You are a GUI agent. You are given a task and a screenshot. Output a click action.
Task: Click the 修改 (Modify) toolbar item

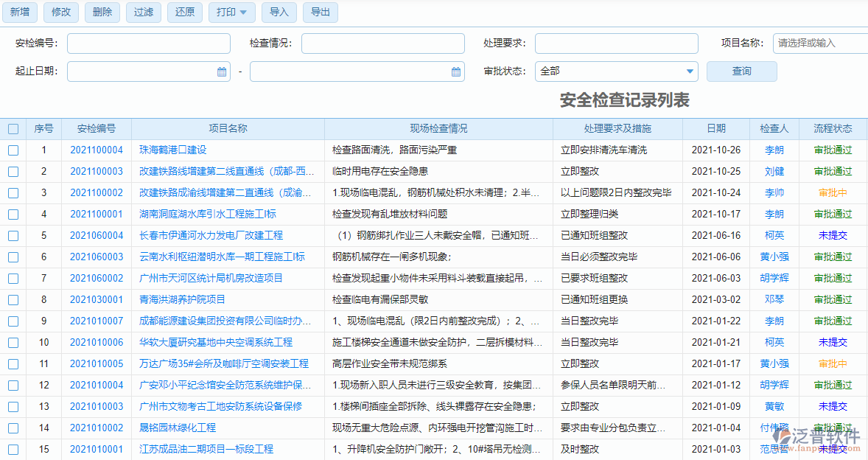click(60, 13)
